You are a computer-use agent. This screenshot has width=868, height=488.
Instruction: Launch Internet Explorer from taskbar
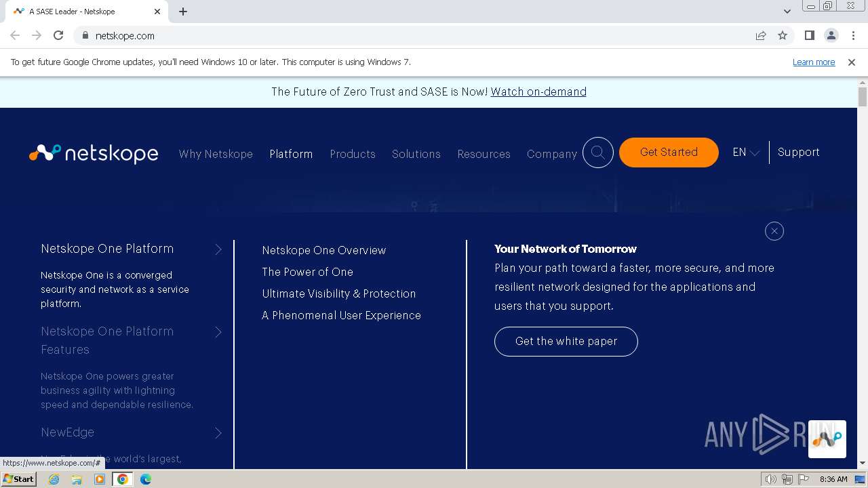[x=54, y=479]
